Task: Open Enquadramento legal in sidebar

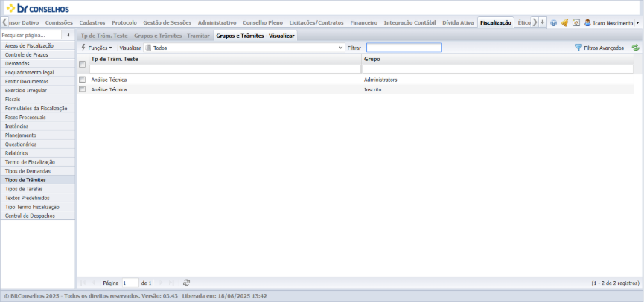Action: 38,73
